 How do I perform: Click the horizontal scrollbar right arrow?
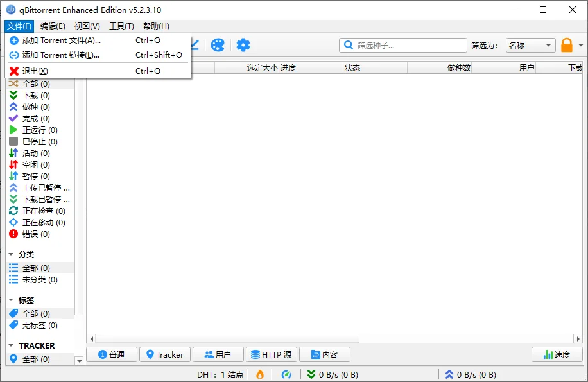click(x=578, y=339)
